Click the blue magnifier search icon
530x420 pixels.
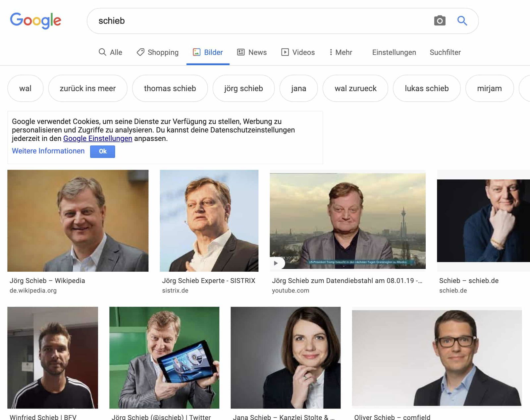coord(462,21)
